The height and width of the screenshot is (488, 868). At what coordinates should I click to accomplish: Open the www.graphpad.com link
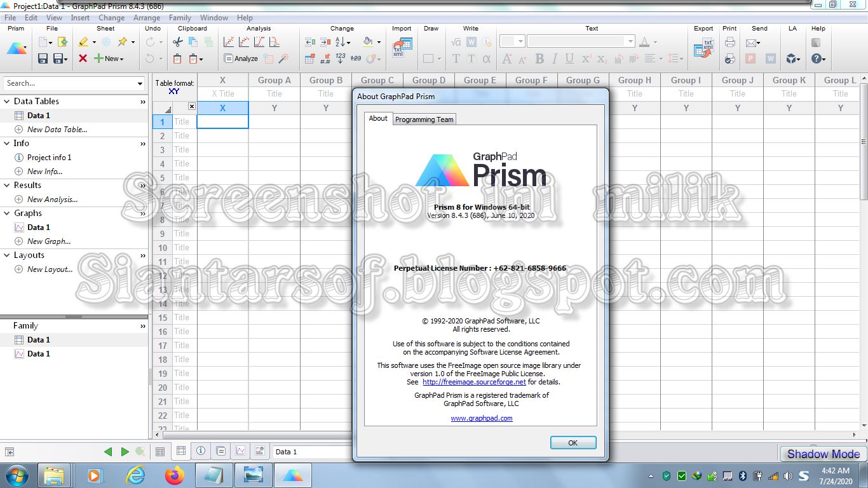tap(482, 418)
